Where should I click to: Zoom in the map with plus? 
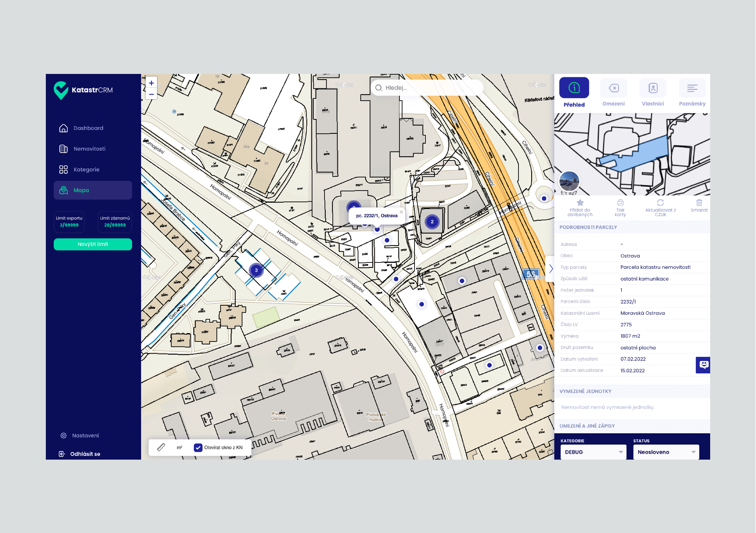(x=151, y=83)
